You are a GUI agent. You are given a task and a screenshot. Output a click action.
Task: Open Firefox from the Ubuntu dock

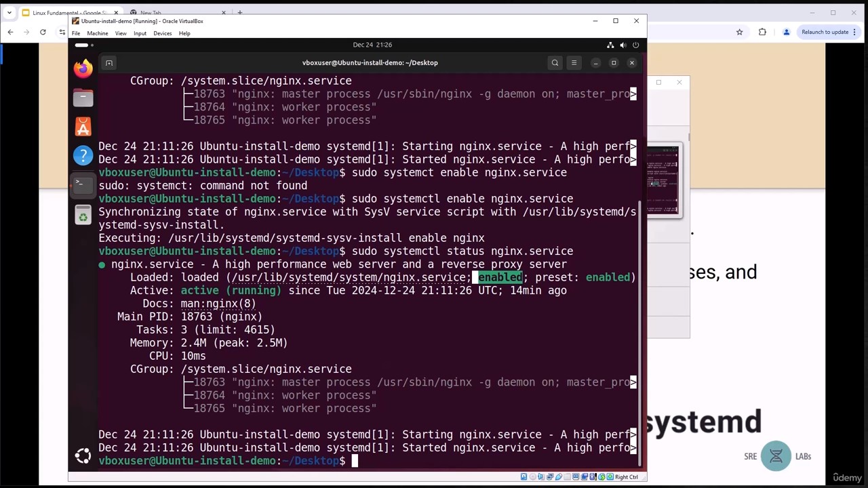click(83, 68)
